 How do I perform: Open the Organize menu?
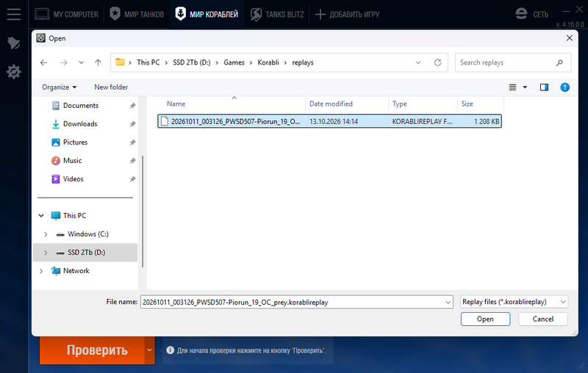point(60,87)
